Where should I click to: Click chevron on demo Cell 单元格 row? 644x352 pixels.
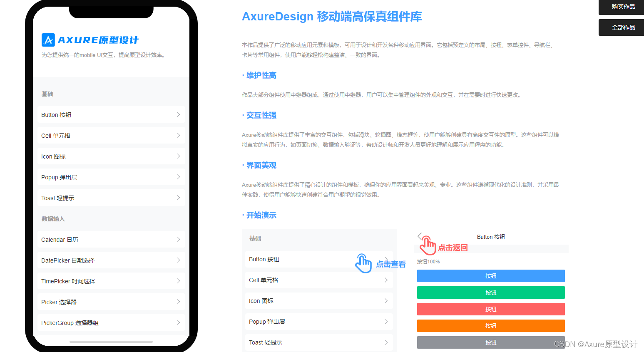click(x=386, y=280)
